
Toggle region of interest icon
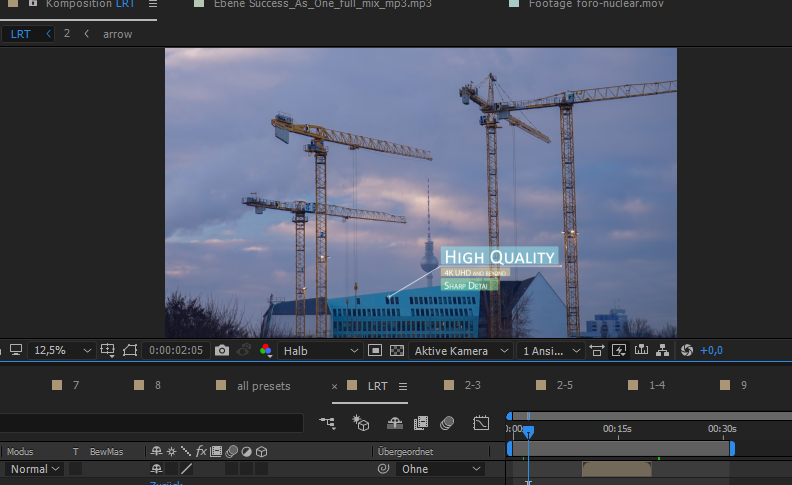(375, 350)
